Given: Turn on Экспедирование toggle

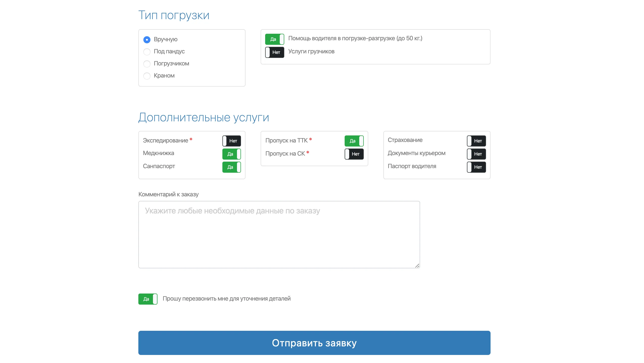Looking at the screenshot, I should tap(231, 141).
